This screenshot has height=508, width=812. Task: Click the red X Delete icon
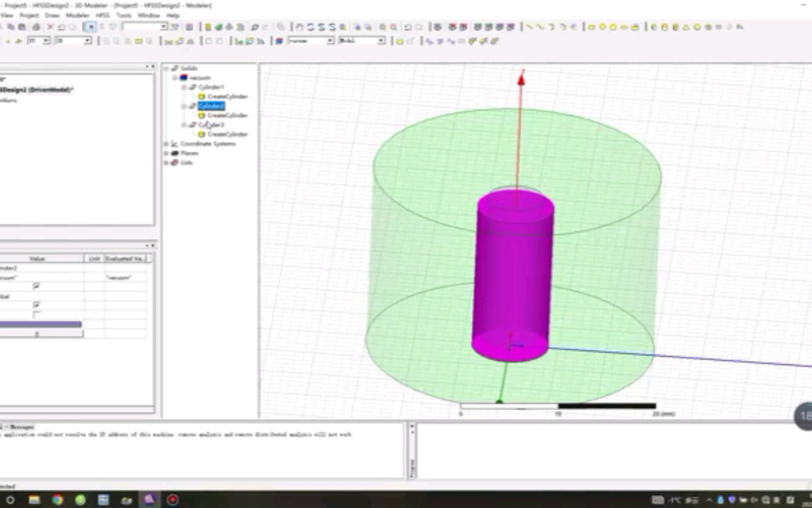50,27
